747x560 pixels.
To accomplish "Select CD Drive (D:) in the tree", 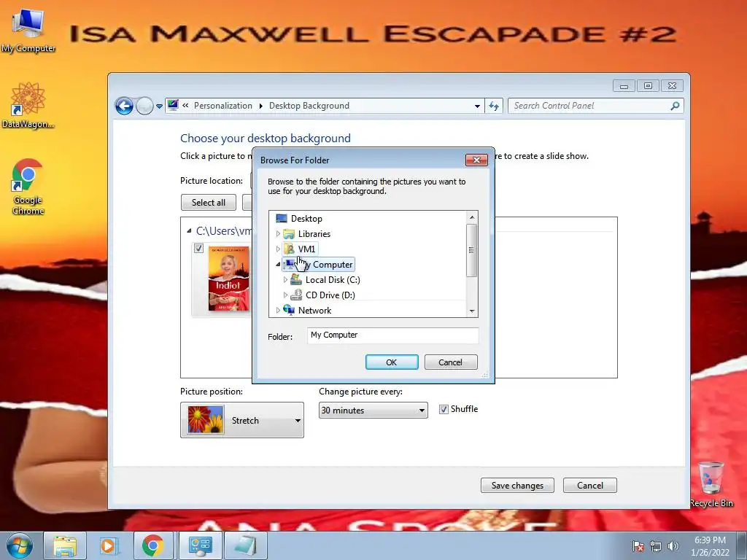I will [330, 295].
